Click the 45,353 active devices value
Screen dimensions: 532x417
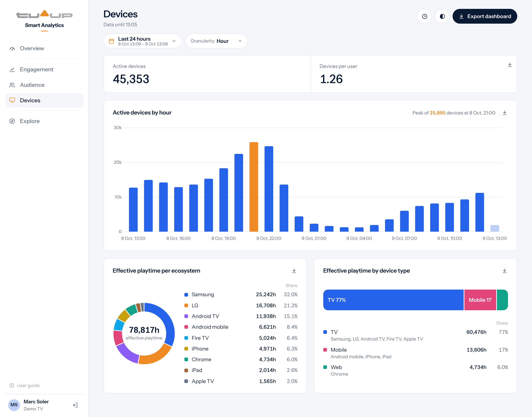[131, 79]
